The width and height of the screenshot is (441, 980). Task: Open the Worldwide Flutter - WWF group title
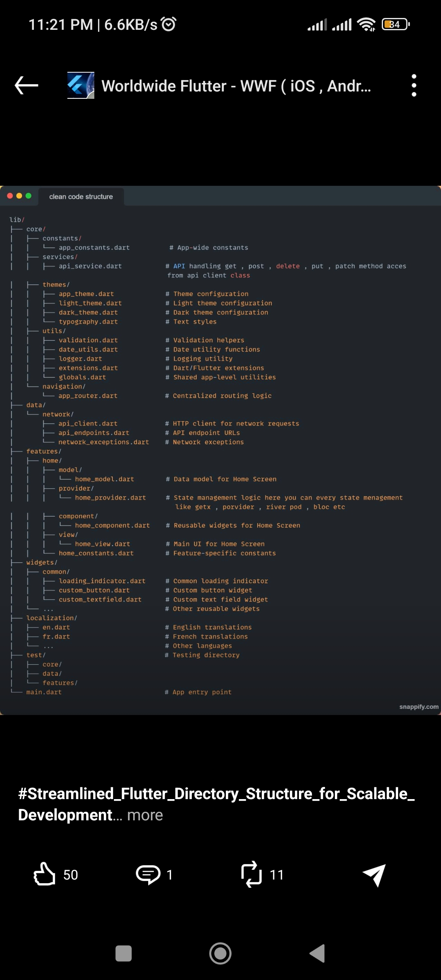click(x=236, y=86)
